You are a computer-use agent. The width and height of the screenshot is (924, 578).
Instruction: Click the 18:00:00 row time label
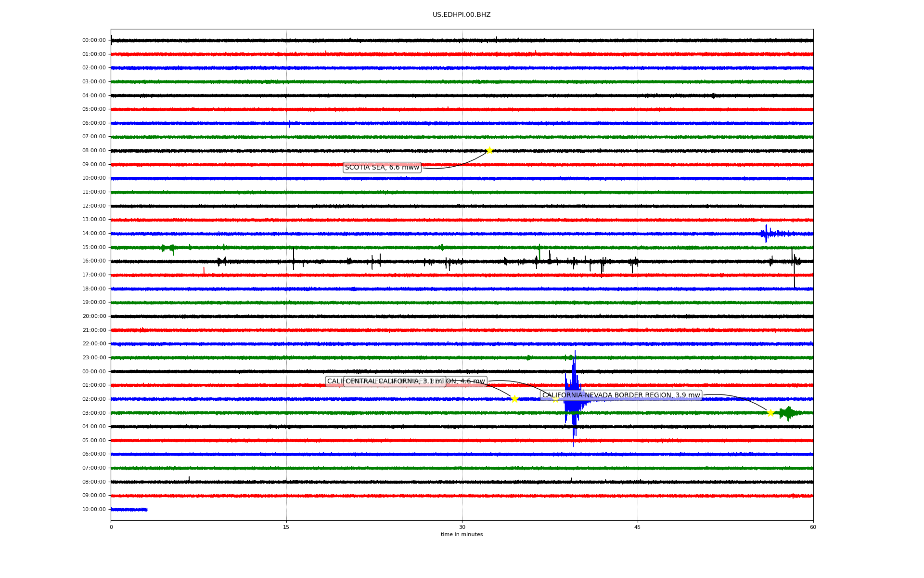tap(94, 289)
